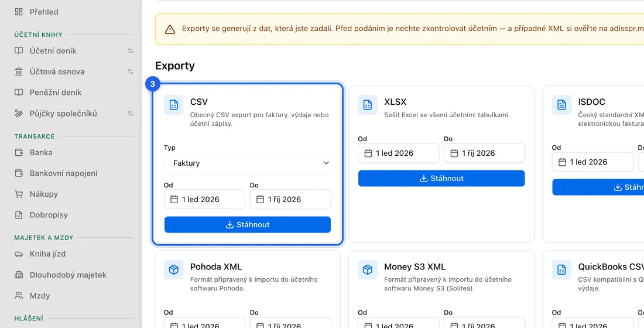Image resolution: width=644 pixels, height=328 pixels.
Task: Click the Dobropisy document icon
Action: 19,215
